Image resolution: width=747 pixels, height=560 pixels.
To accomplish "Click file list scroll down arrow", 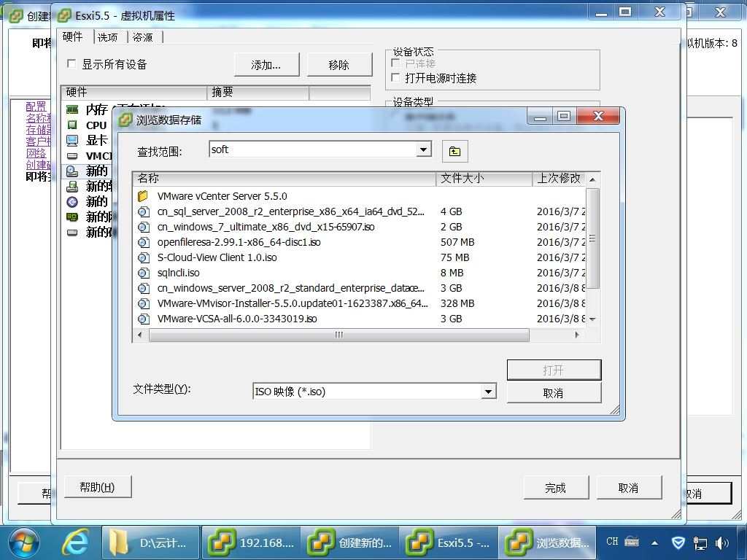I will pyautogui.click(x=592, y=319).
